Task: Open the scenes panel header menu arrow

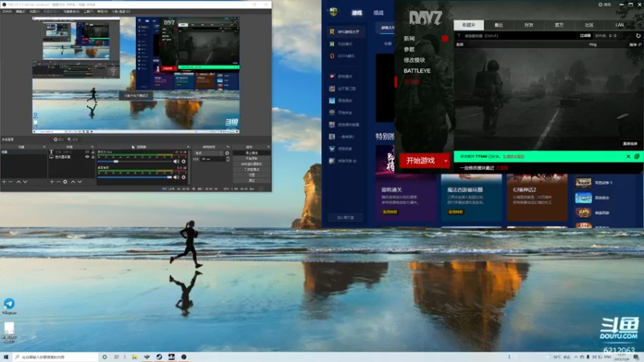Action: tap(44, 147)
